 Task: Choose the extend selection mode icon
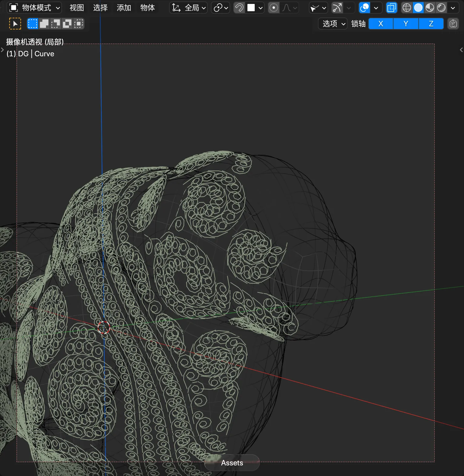pos(44,24)
